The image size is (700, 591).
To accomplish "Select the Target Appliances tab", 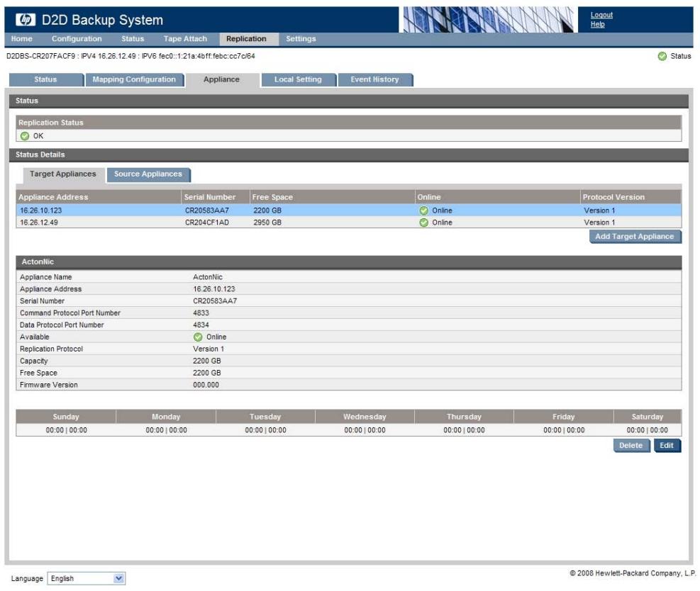I will pyautogui.click(x=63, y=174).
